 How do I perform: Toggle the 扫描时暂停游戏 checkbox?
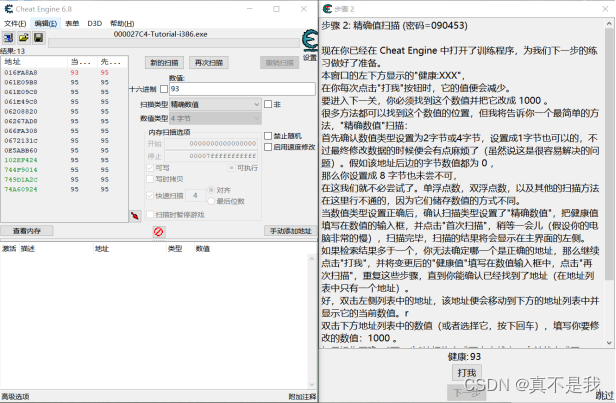pyautogui.click(x=150, y=214)
